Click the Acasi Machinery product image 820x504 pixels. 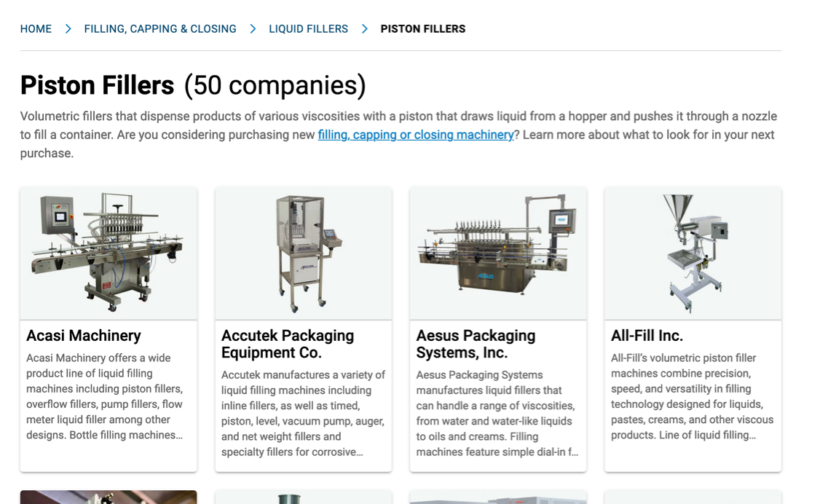pos(109,253)
